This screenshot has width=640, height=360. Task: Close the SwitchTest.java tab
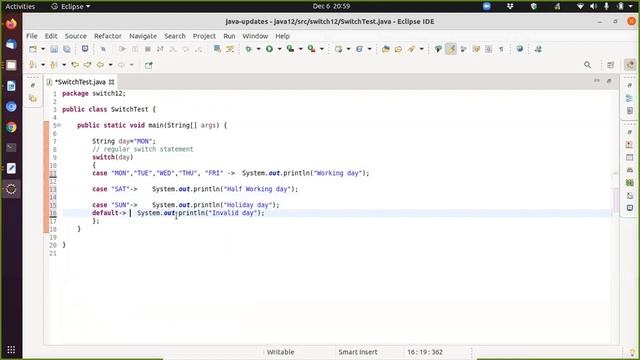pos(111,82)
